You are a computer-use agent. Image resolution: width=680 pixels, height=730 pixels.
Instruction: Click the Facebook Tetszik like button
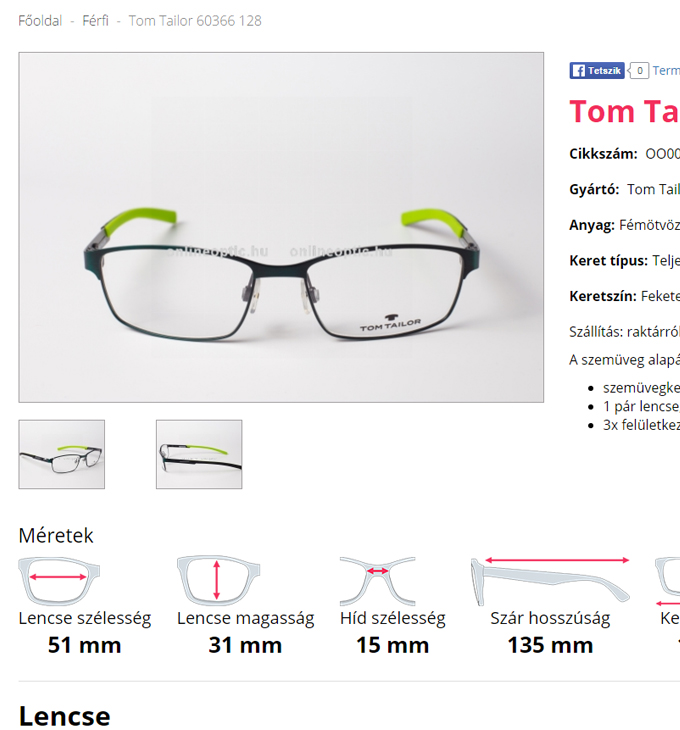click(597, 71)
